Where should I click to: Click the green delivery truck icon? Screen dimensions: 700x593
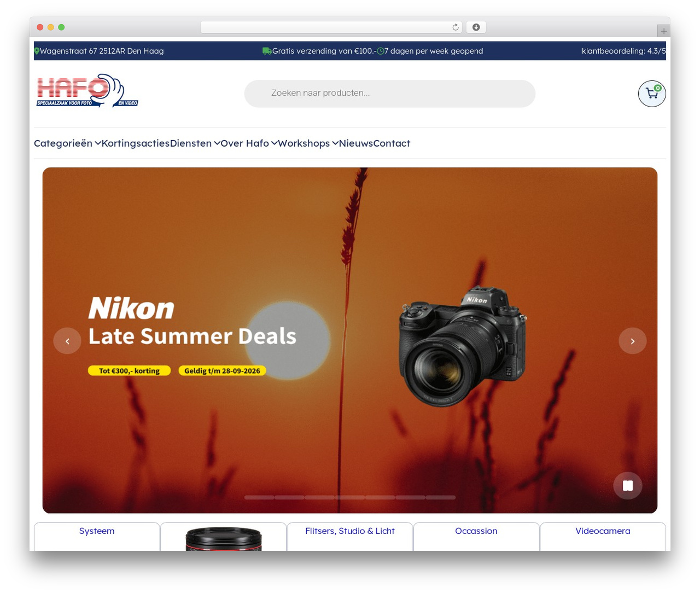267,51
